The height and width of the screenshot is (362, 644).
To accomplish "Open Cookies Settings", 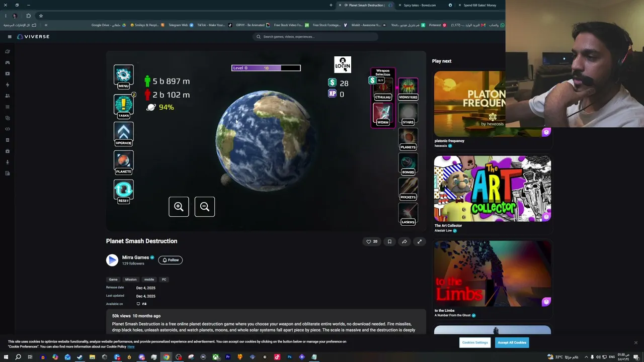I will tap(475, 342).
